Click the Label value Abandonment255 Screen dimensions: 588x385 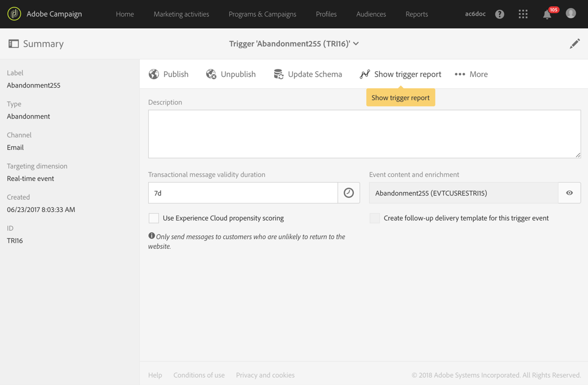(33, 85)
